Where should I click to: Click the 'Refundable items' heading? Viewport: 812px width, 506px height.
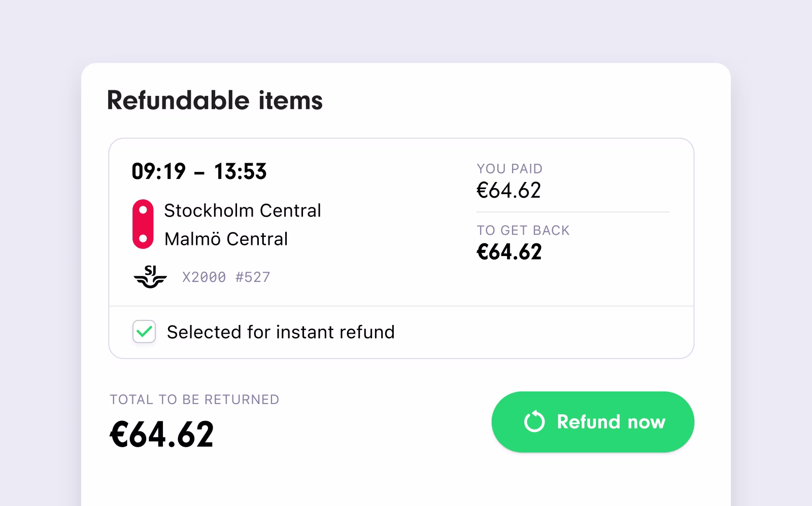(215, 100)
